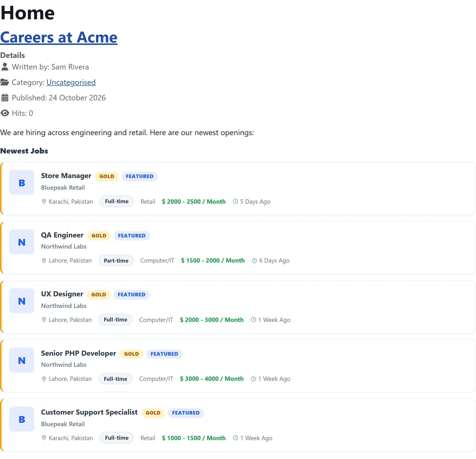Click the Full-time tag on Store Manager
Viewport: 476px width, 459px height.
coord(117,201)
